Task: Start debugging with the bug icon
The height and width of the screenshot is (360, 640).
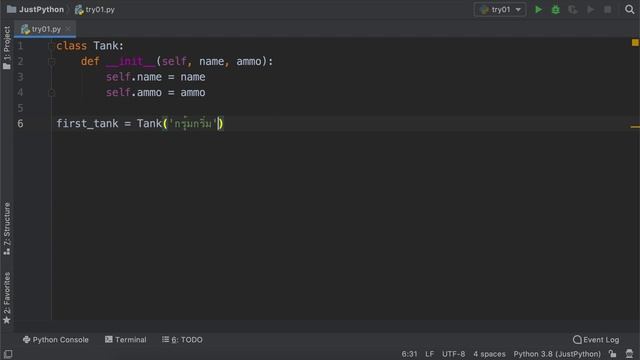Action: (556, 9)
